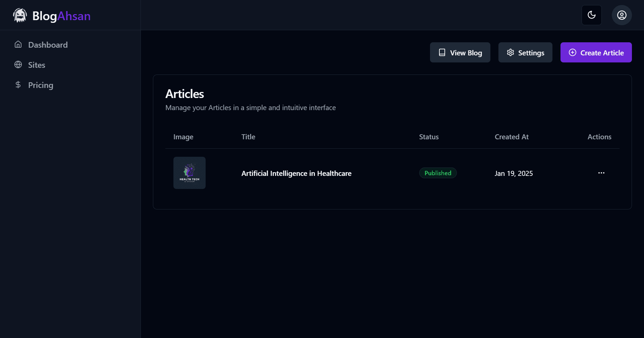
Task: Click the Pricing dollar sign icon
Action: coord(18,85)
